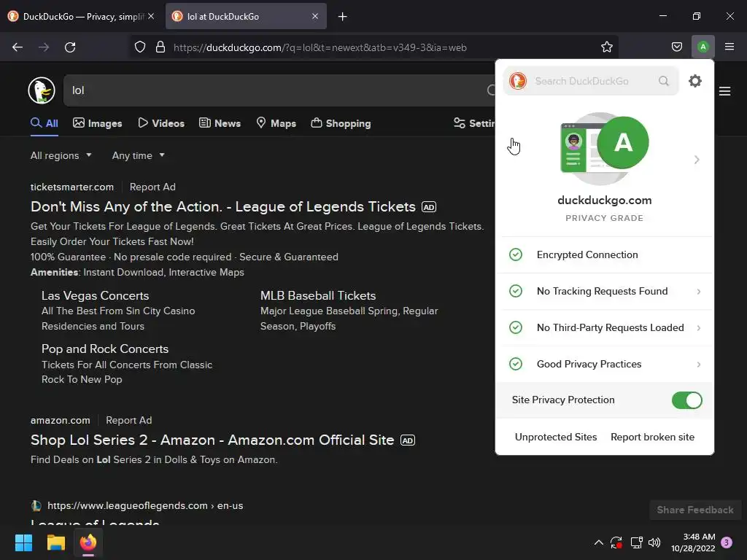
Task: Click Report broken site link
Action: click(x=652, y=437)
